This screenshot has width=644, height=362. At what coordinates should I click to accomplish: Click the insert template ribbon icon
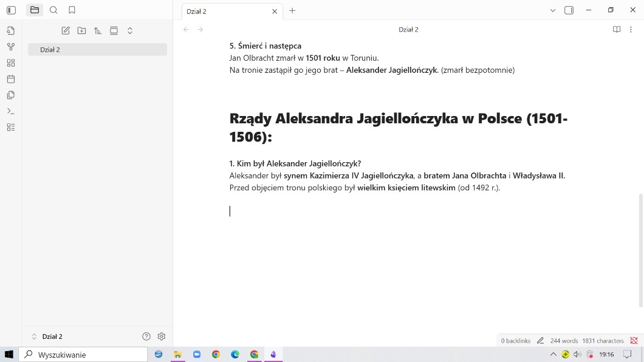pyautogui.click(x=11, y=95)
